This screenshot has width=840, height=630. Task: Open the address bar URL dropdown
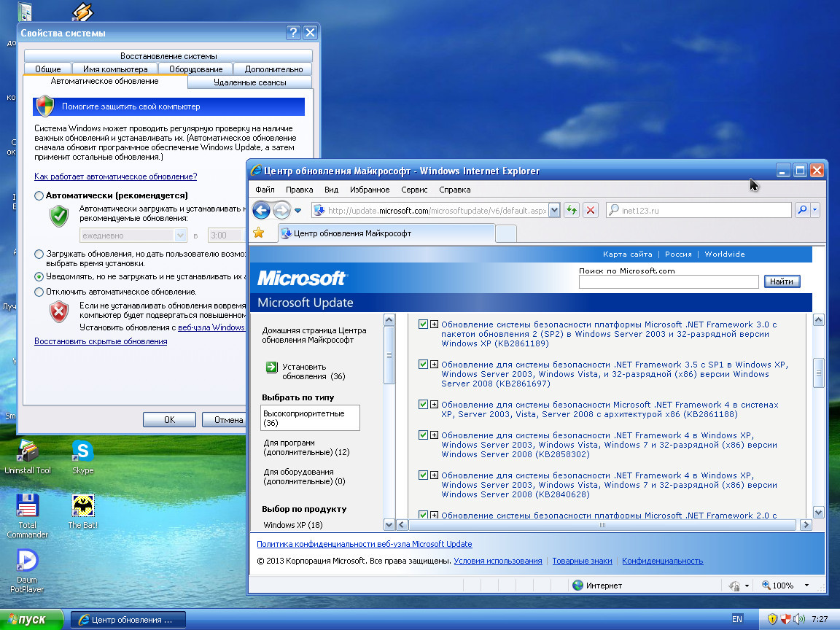(x=553, y=211)
